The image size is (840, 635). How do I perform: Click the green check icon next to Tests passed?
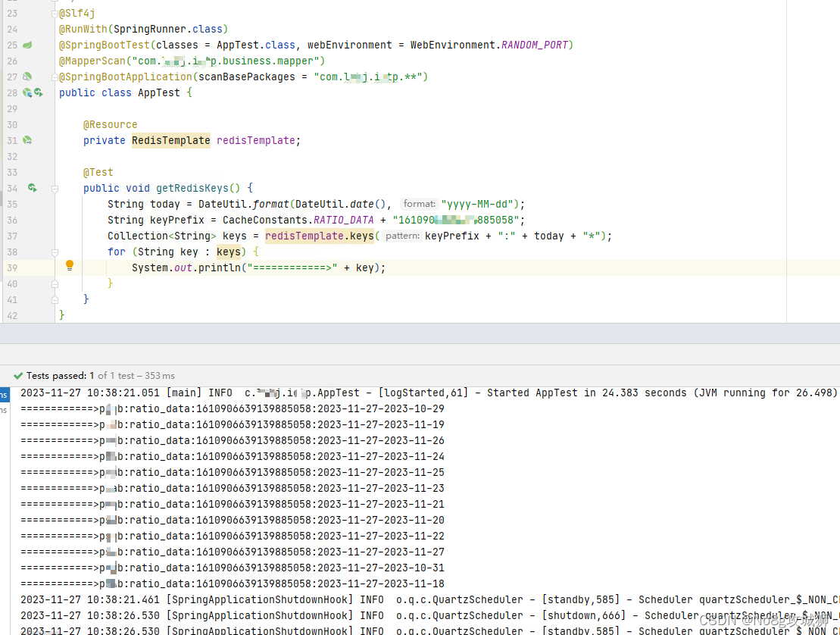[18, 376]
